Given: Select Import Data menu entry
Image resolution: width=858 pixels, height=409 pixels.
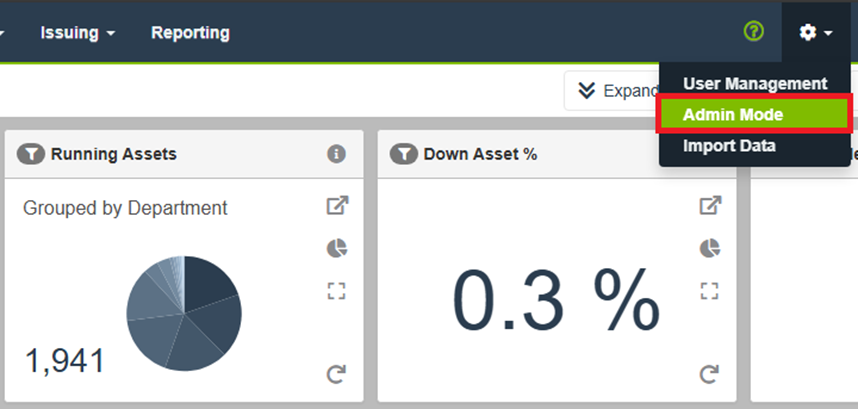Looking at the screenshot, I should tap(729, 146).
